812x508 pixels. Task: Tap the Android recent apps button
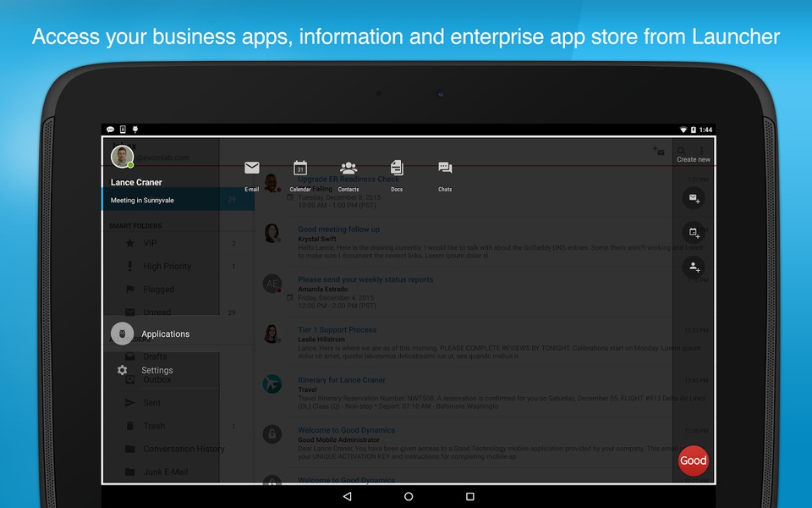(x=470, y=497)
